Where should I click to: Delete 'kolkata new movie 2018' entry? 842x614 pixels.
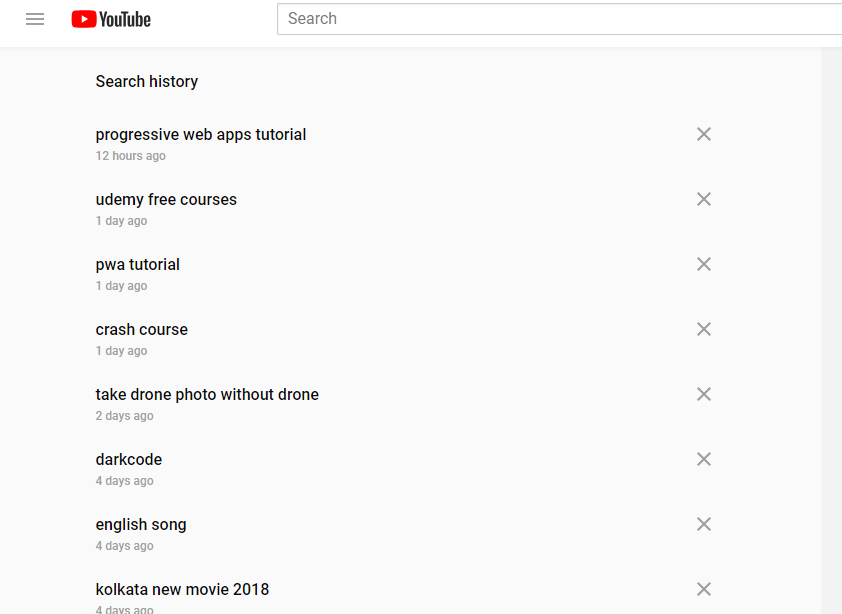(x=704, y=589)
